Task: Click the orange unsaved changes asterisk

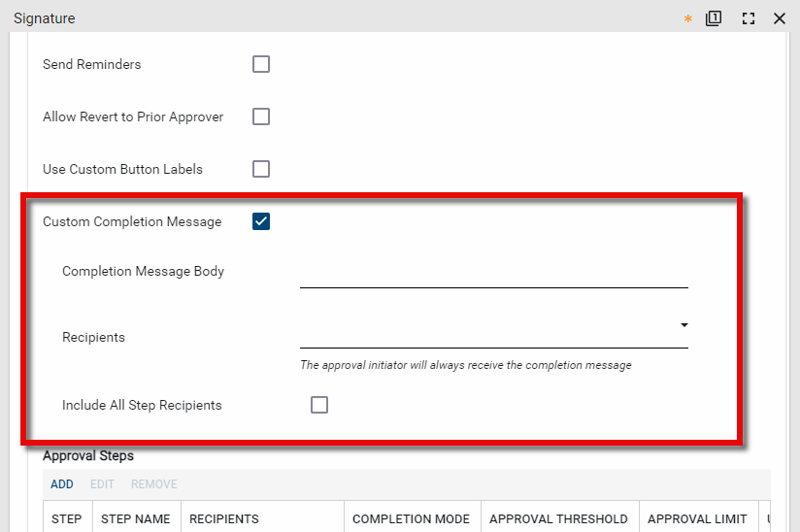Action: 688,19
